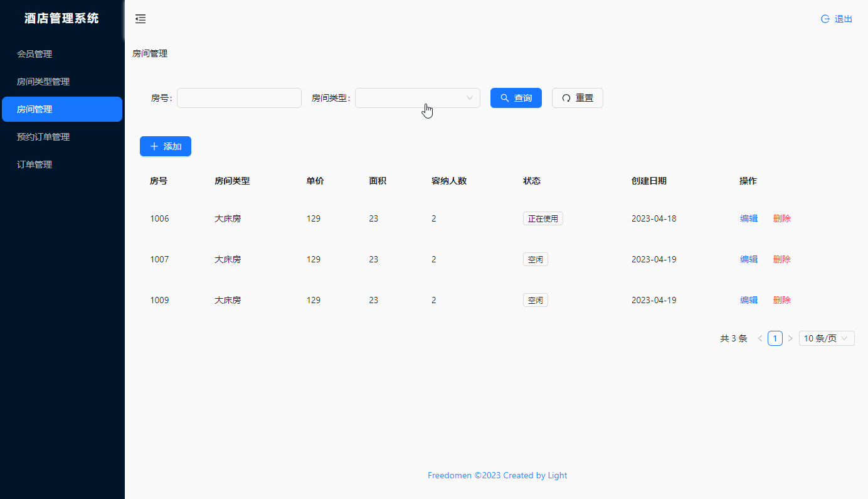This screenshot has height=499, width=868.
Task: Delete room 1009 via 删除
Action: [782, 300]
